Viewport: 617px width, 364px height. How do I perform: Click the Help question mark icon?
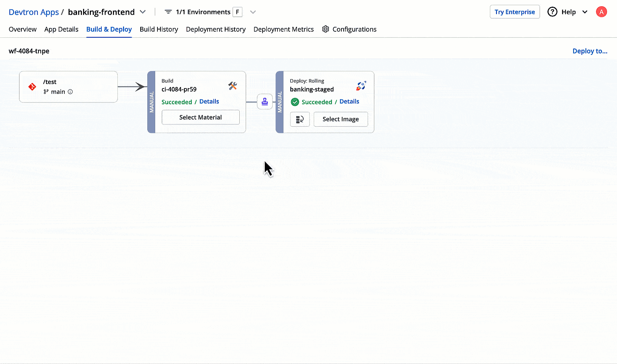click(552, 12)
